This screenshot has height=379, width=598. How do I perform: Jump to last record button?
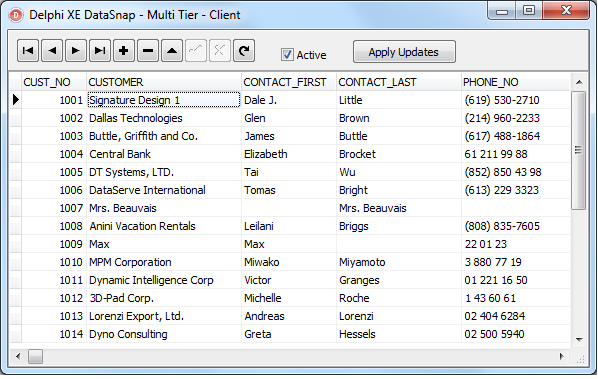(100, 51)
